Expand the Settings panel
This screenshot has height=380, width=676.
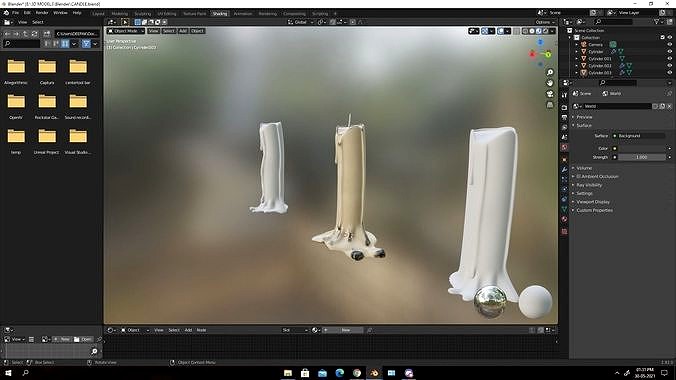tap(585, 193)
